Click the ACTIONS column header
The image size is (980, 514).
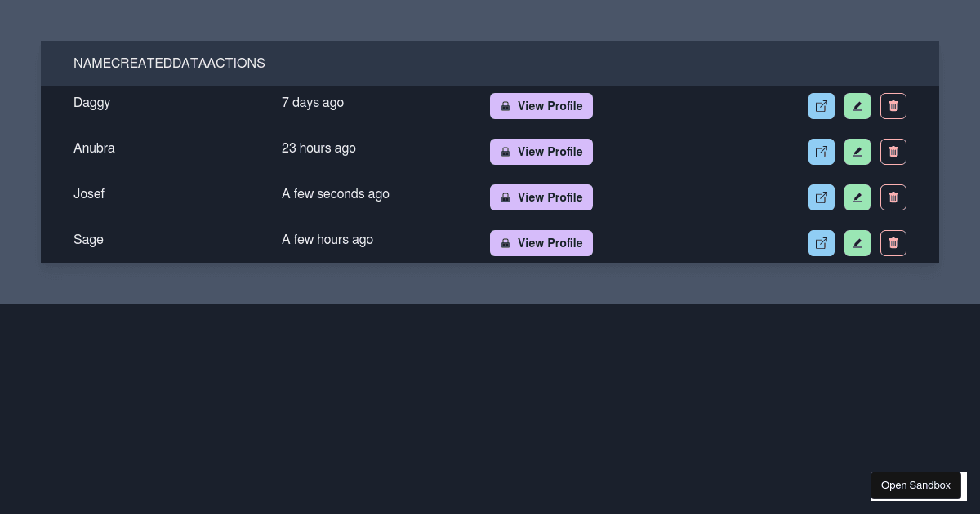pos(234,64)
